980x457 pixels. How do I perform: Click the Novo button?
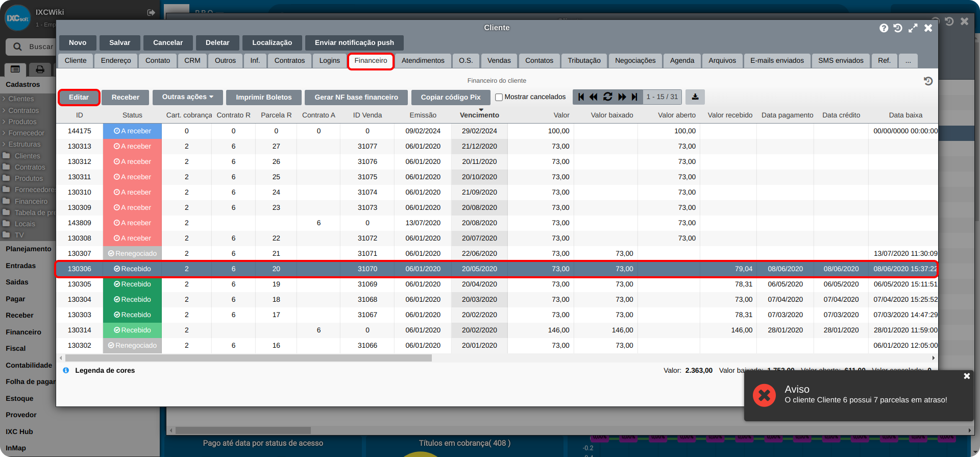point(78,42)
